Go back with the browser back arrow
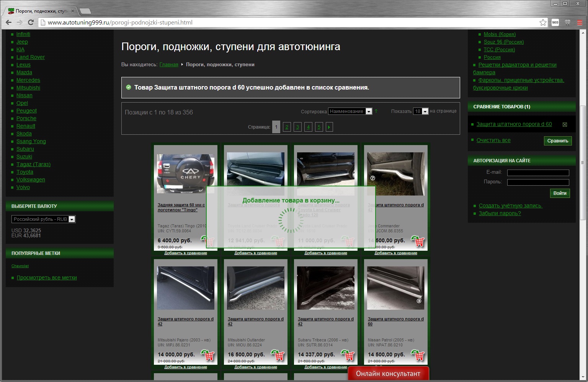Viewport: 588px width, 382px height. click(x=8, y=23)
